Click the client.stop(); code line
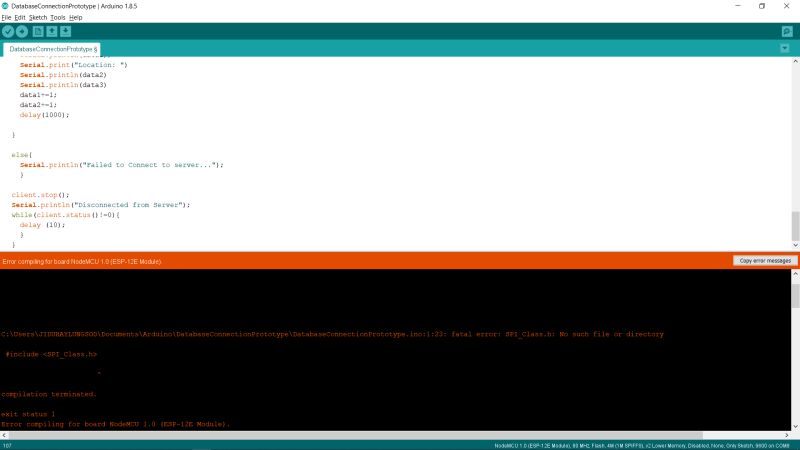The height and width of the screenshot is (450, 800). (x=40, y=195)
